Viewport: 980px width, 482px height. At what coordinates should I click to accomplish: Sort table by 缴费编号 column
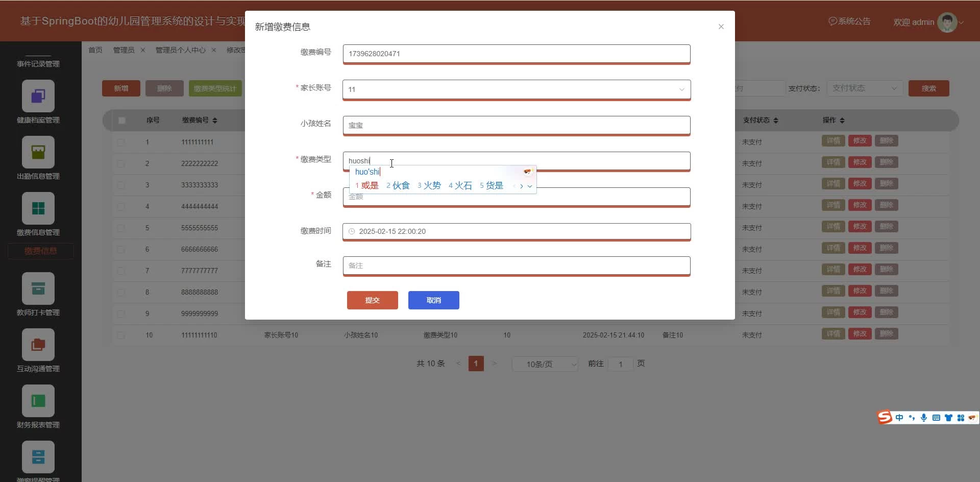[215, 120]
